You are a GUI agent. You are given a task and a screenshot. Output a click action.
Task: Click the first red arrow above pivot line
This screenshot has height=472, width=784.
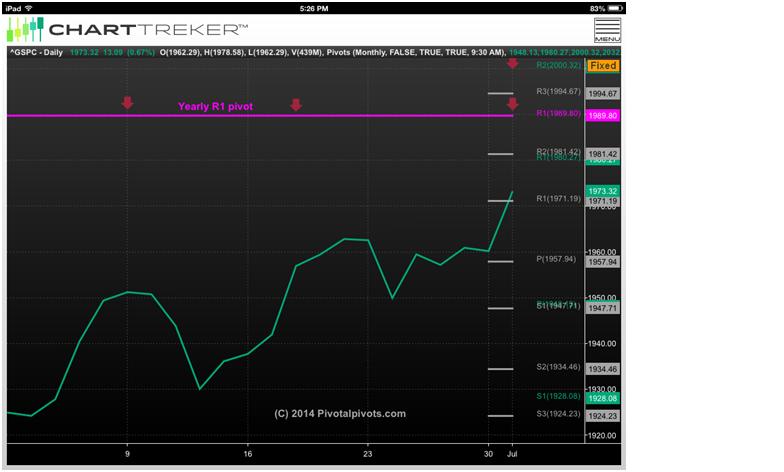click(127, 103)
